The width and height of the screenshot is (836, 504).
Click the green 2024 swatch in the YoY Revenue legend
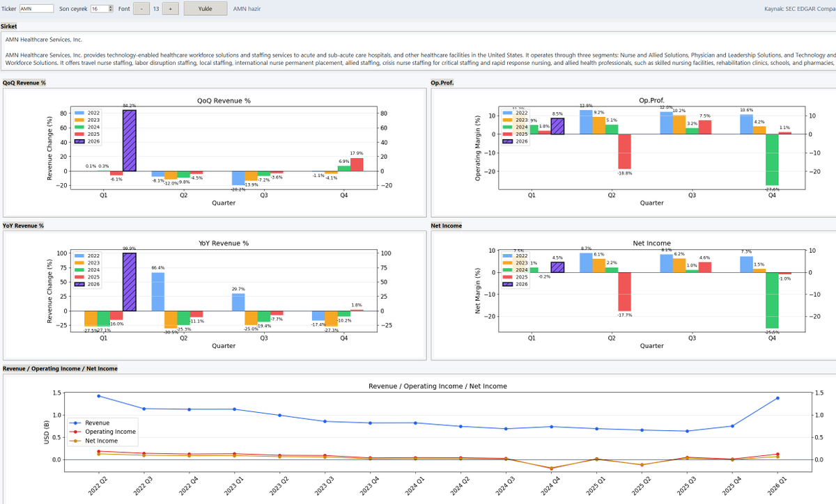pyautogui.click(x=79, y=270)
